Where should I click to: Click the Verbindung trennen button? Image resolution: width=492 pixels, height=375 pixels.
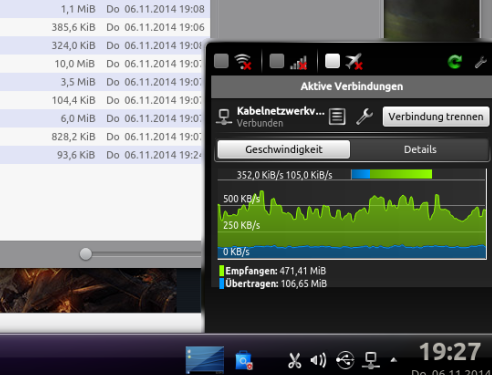point(436,117)
